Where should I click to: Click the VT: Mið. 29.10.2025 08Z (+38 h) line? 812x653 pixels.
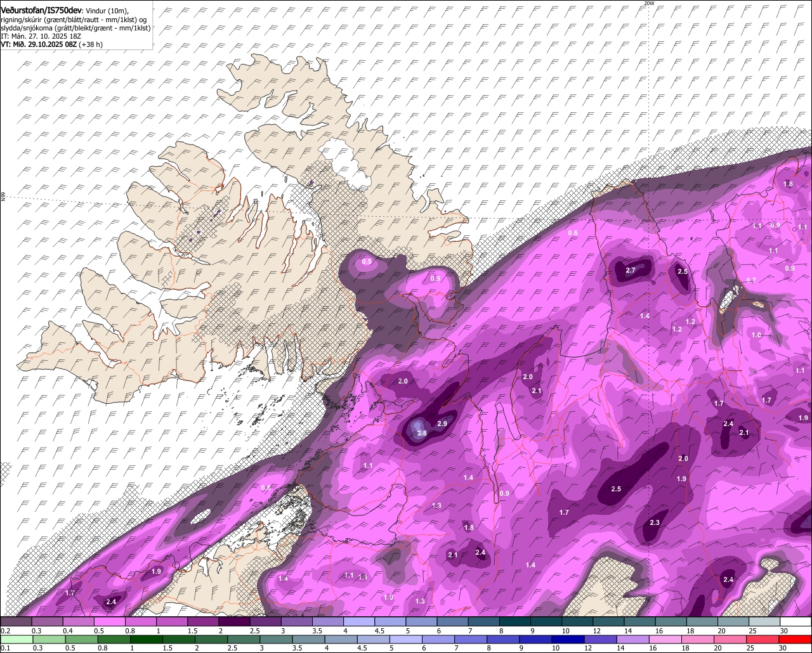(52, 44)
